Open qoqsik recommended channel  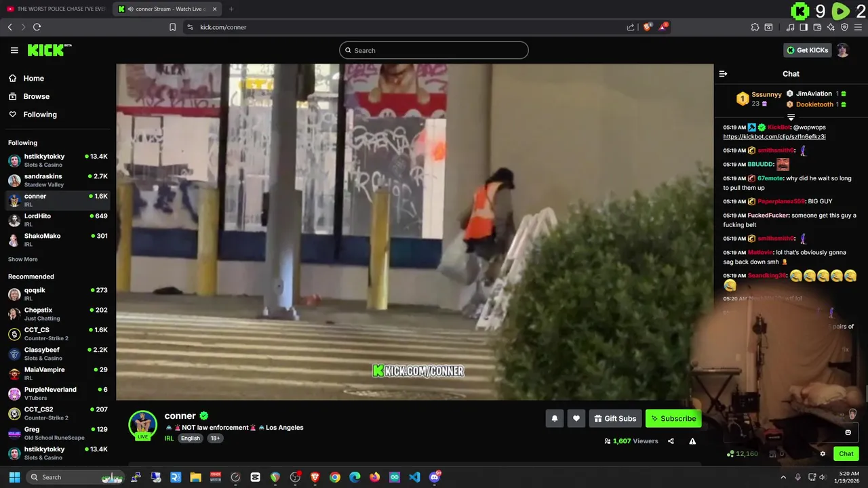point(58,294)
